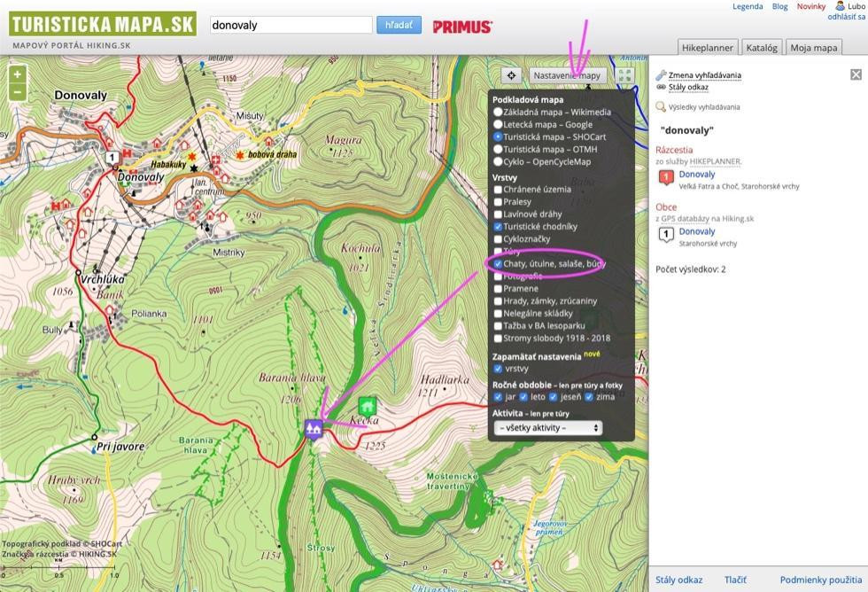Click the fullscreen map icon
Screen dimensions: 868x592
[x=625, y=76]
